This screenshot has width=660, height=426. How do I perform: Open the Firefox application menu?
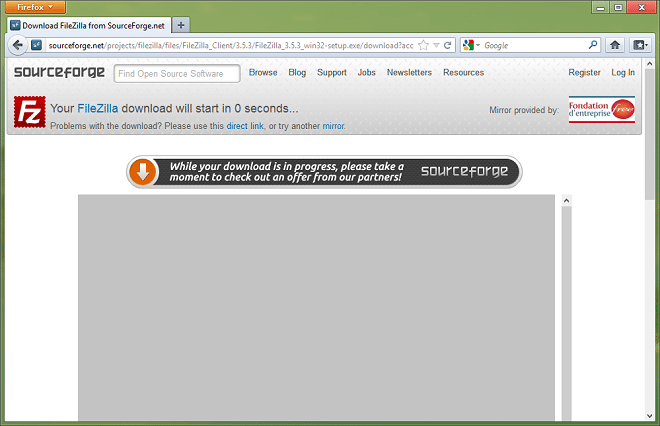coord(35,7)
